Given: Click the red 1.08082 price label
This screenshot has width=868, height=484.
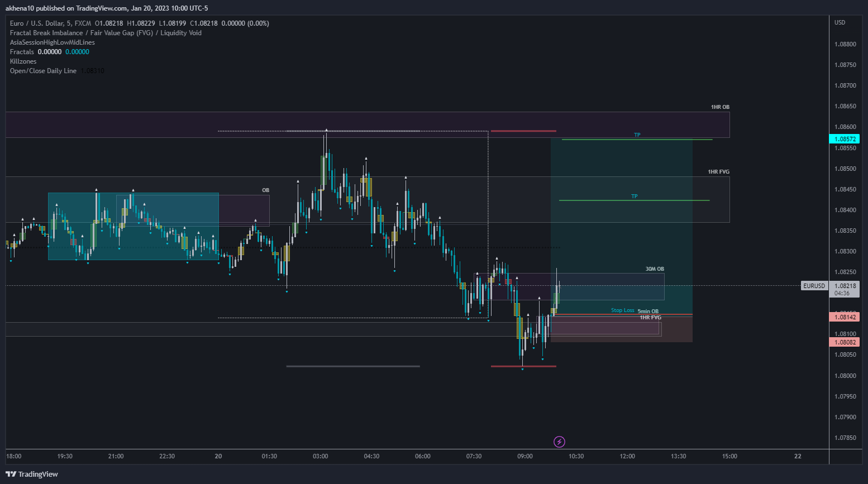Looking at the screenshot, I should pyautogui.click(x=845, y=342).
